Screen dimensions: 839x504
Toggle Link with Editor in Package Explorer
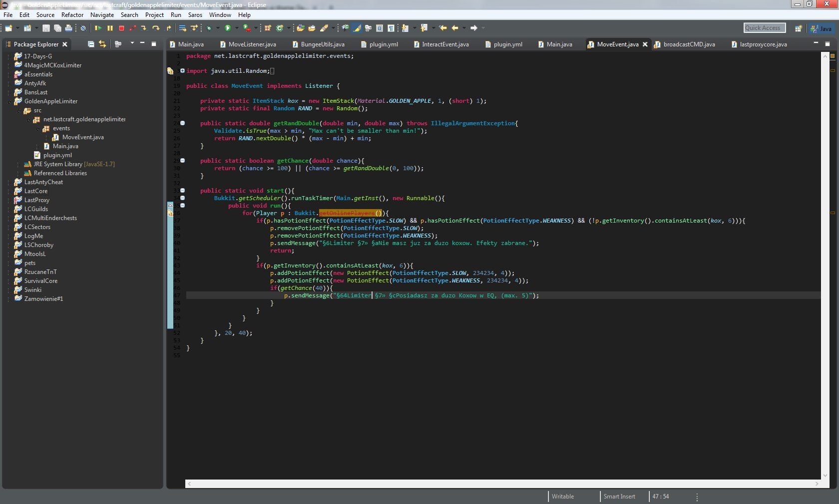[102, 44]
